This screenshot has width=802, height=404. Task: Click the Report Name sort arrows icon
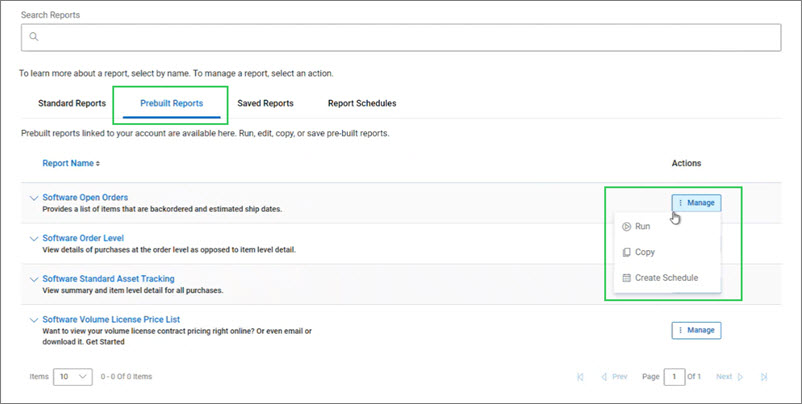click(x=98, y=164)
